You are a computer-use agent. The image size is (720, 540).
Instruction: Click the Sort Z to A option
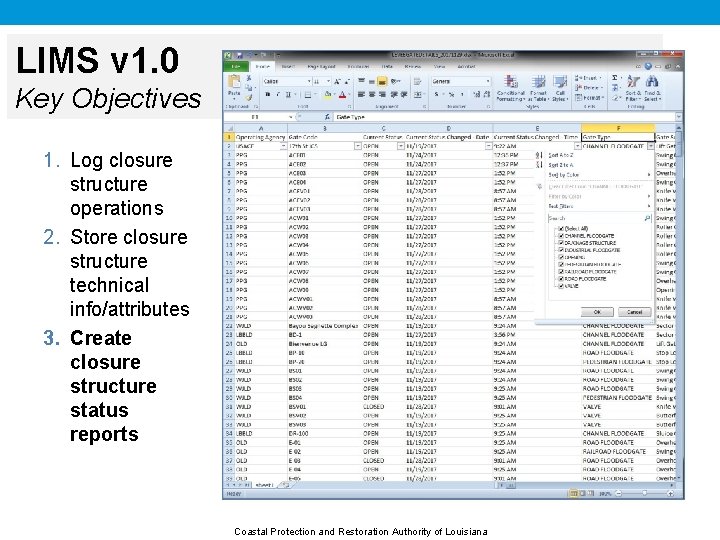[561, 165]
